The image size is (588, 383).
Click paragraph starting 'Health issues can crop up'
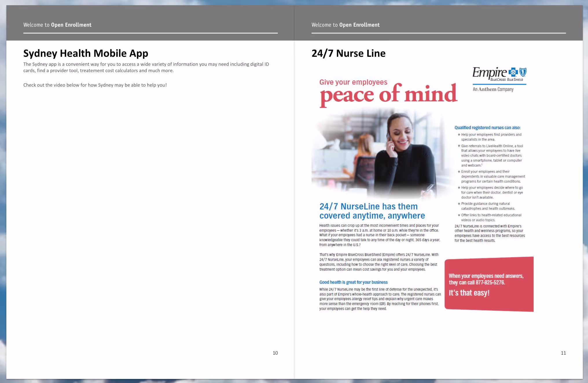tap(380, 235)
